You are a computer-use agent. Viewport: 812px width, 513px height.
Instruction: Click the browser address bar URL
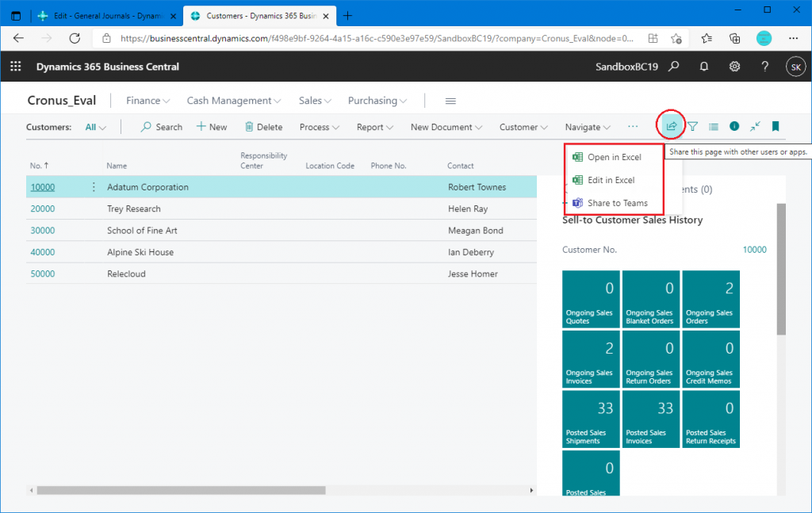377,38
